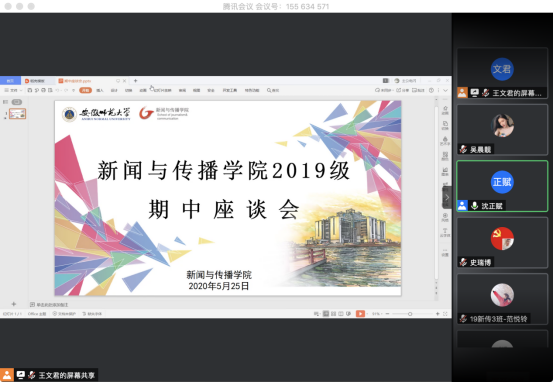Screen dimensions: 553x382
Task: Click the notes area placeholder below the slide
Action: (52, 304)
